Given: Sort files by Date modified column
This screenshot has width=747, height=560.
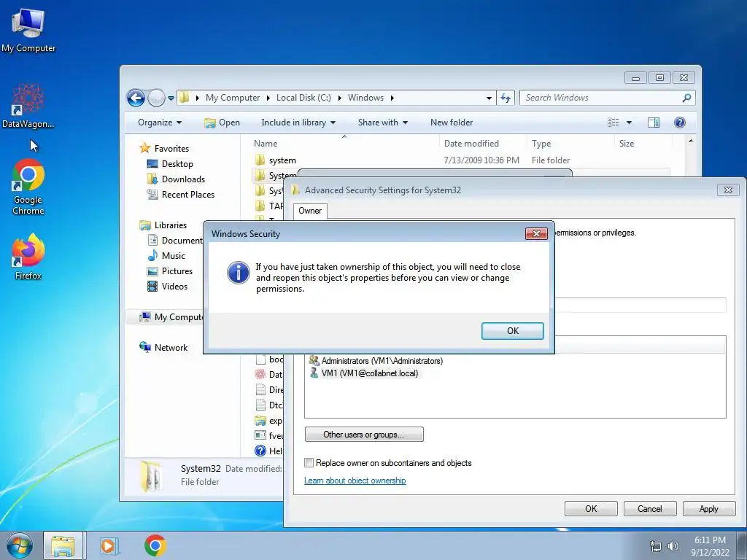Looking at the screenshot, I should point(471,144).
